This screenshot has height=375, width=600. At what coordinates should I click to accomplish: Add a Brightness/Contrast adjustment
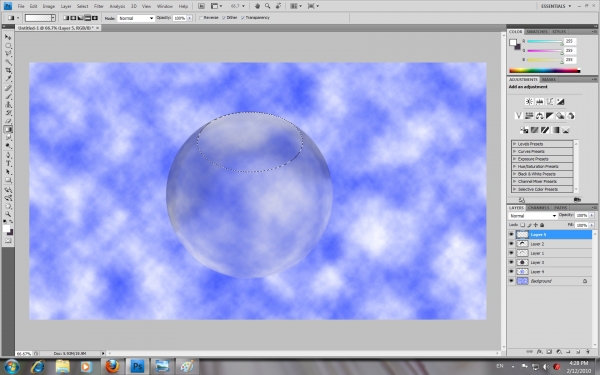point(529,101)
